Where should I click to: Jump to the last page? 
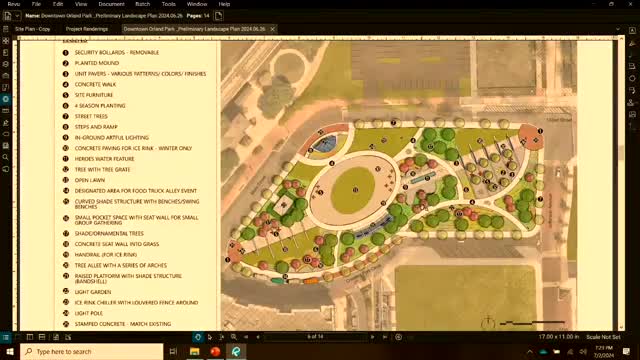click(x=385, y=337)
